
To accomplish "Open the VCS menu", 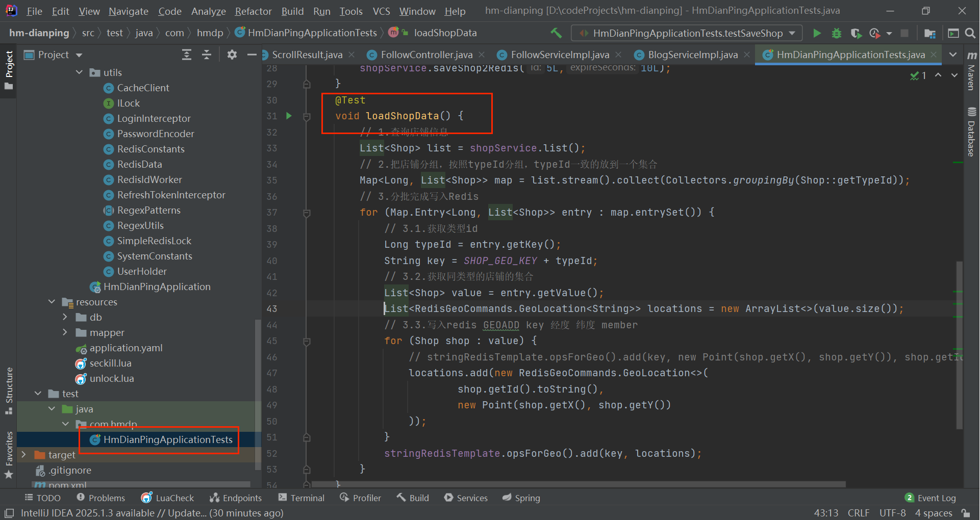I will coord(381,11).
